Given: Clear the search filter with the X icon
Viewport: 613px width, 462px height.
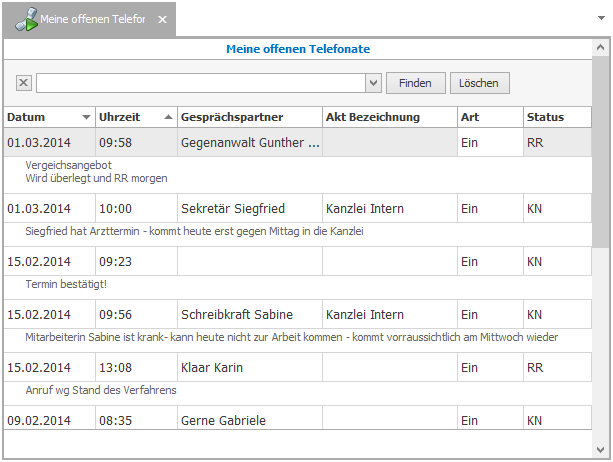Looking at the screenshot, I should click(24, 83).
